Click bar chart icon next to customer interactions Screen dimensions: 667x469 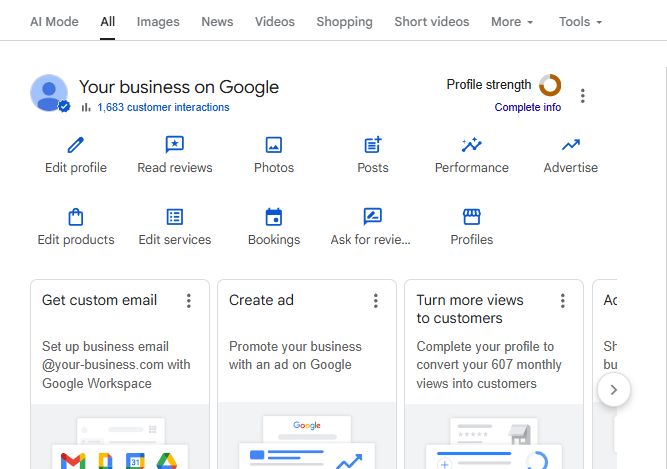[86, 107]
